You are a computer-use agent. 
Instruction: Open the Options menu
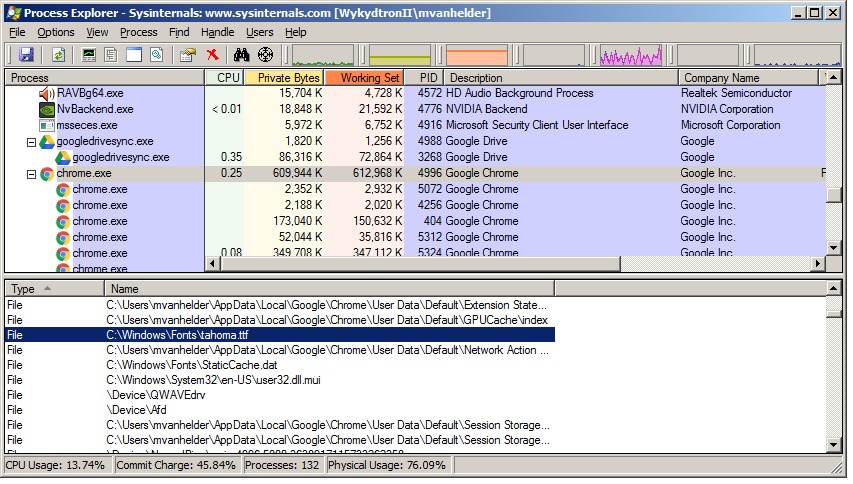(56, 32)
